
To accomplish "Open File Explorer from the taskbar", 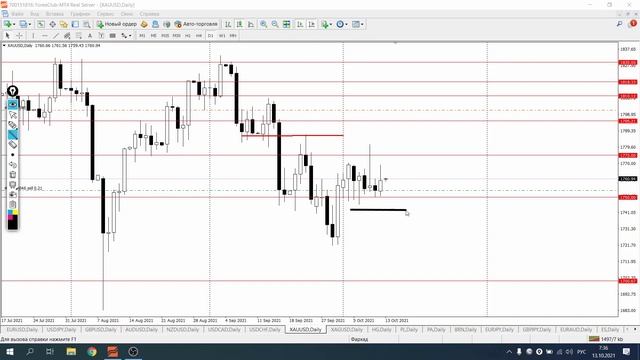I will point(71,351).
